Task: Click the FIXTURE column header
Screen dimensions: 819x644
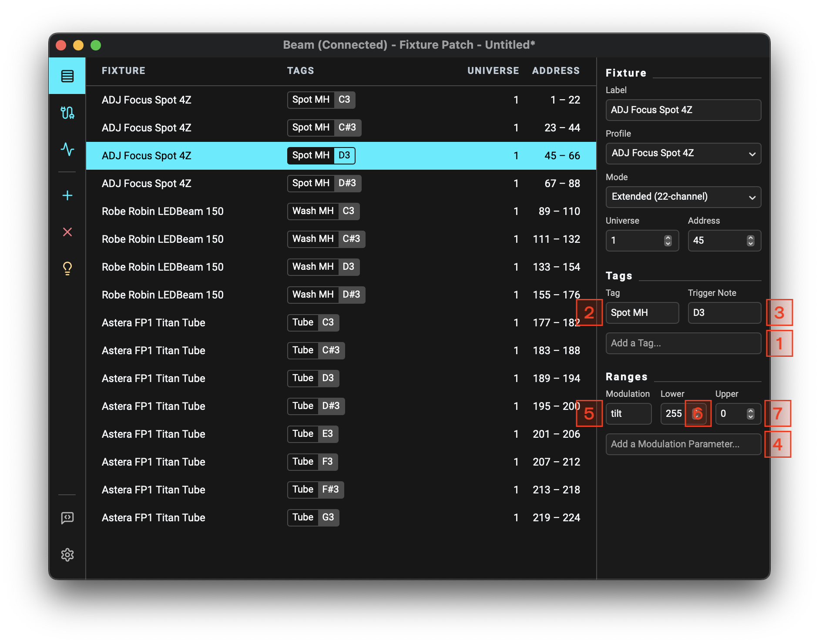Action: [124, 70]
